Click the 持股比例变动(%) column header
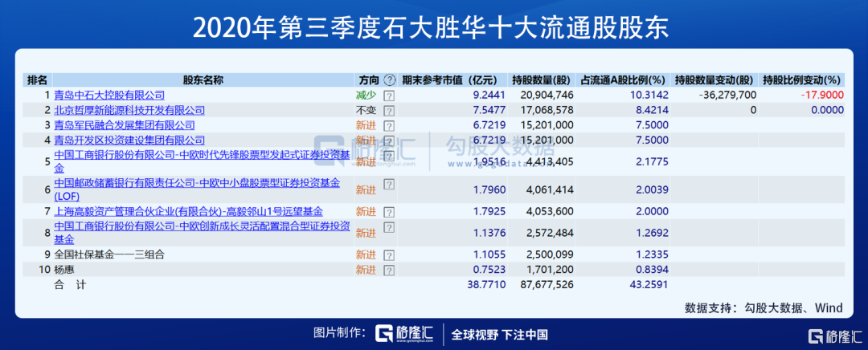This screenshot has width=868, height=350. [801, 79]
